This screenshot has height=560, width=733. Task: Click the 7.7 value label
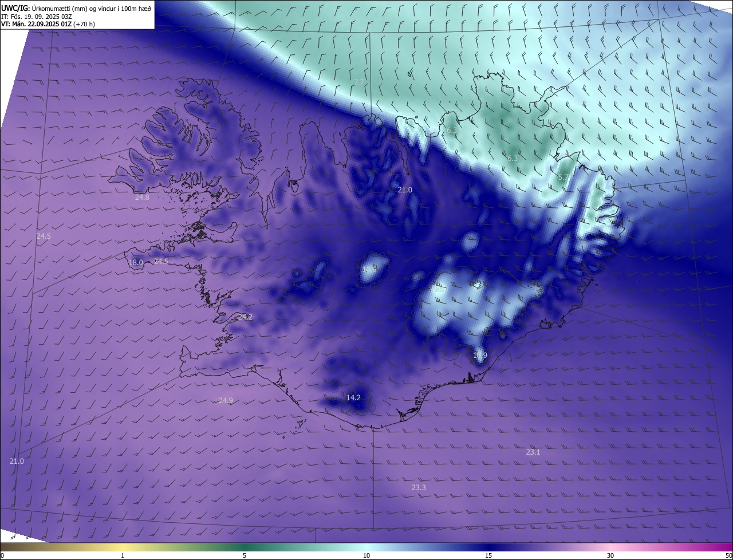pyautogui.click(x=359, y=83)
